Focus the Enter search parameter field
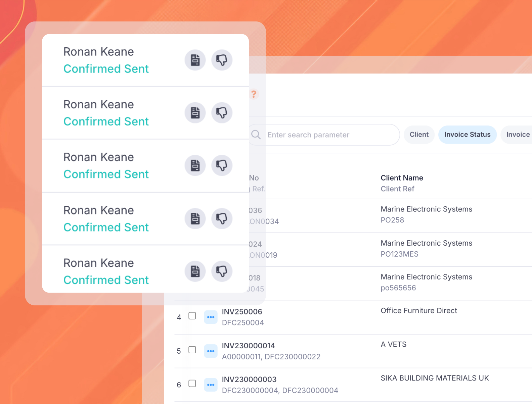The height and width of the screenshot is (404, 532). coord(324,135)
